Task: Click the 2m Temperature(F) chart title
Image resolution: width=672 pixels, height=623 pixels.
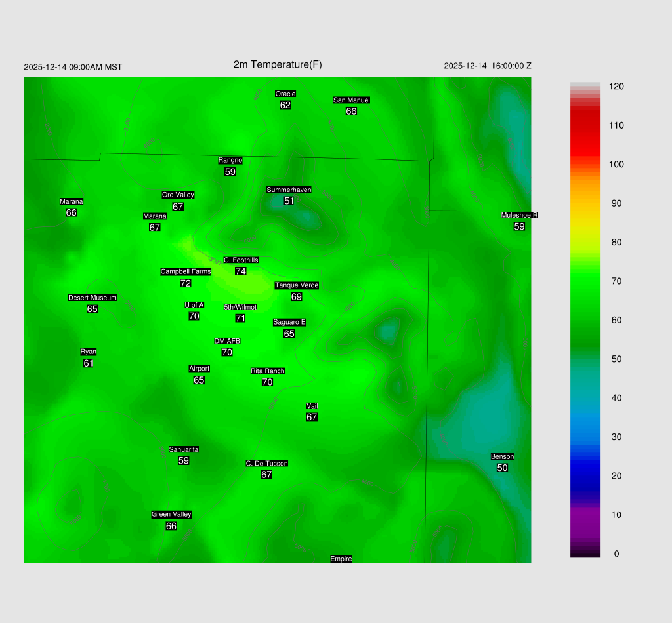Action: [x=278, y=64]
